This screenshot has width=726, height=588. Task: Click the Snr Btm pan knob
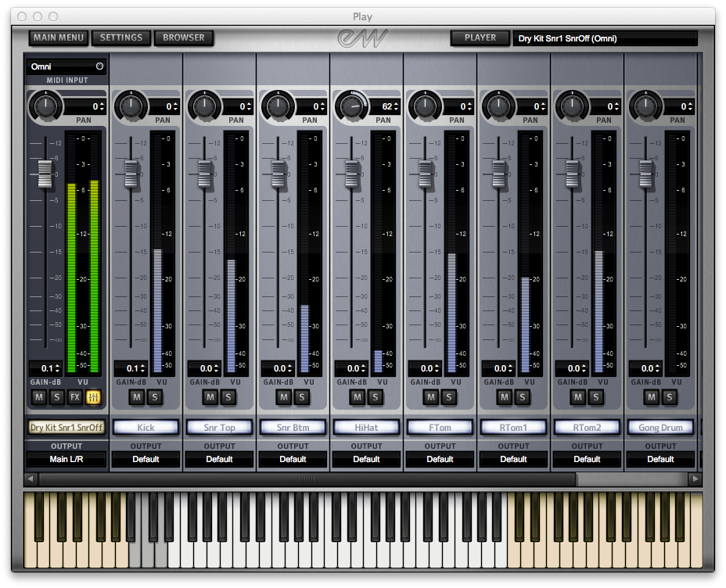coord(277,105)
